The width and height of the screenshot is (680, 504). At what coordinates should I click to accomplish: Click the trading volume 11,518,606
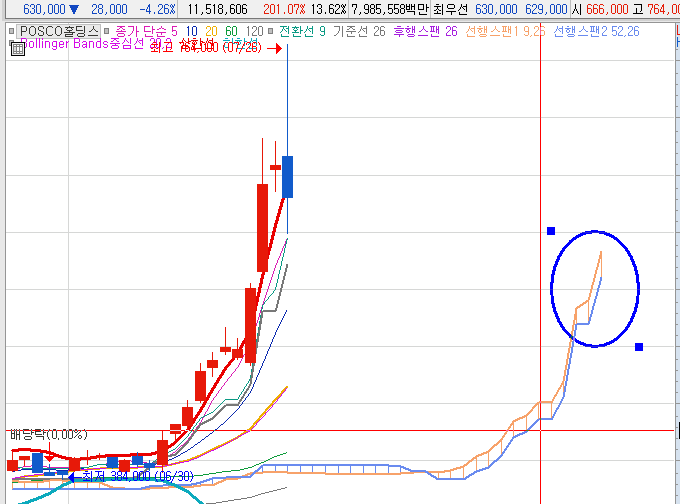[217, 9]
